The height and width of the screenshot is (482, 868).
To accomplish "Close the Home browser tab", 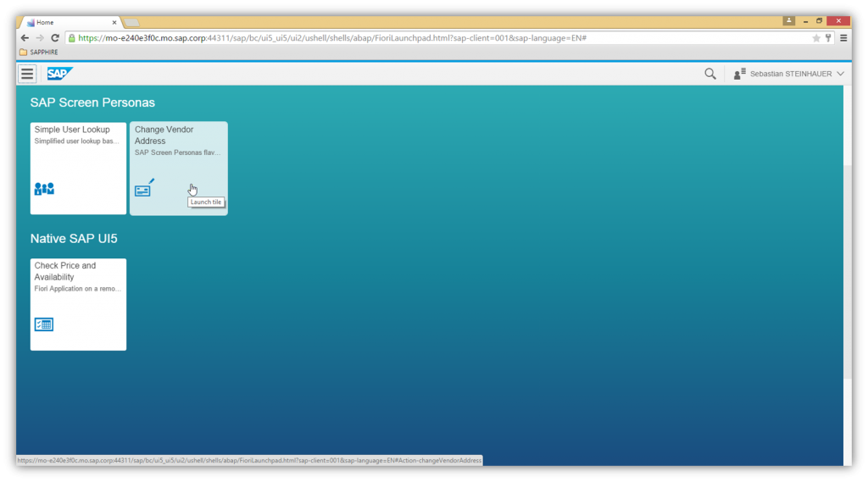I will pyautogui.click(x=114, y=23).
